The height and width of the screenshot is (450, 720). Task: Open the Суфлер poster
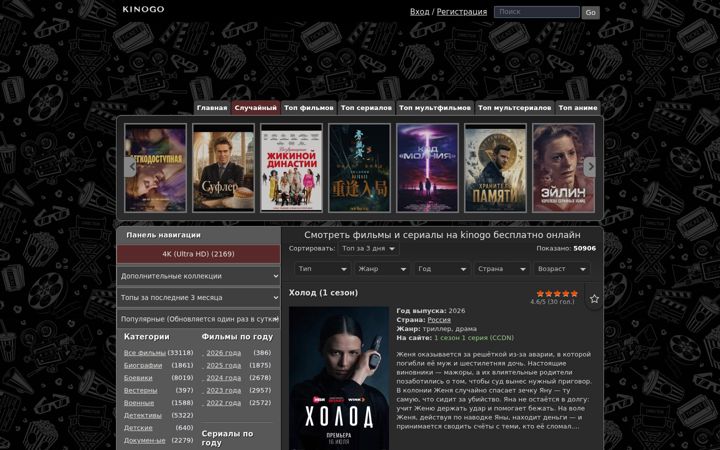[224, 168]
